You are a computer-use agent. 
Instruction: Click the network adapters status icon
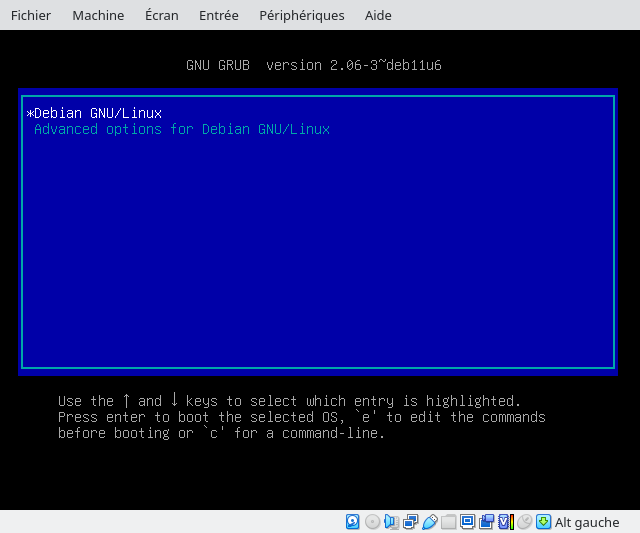tap(410, 522)
